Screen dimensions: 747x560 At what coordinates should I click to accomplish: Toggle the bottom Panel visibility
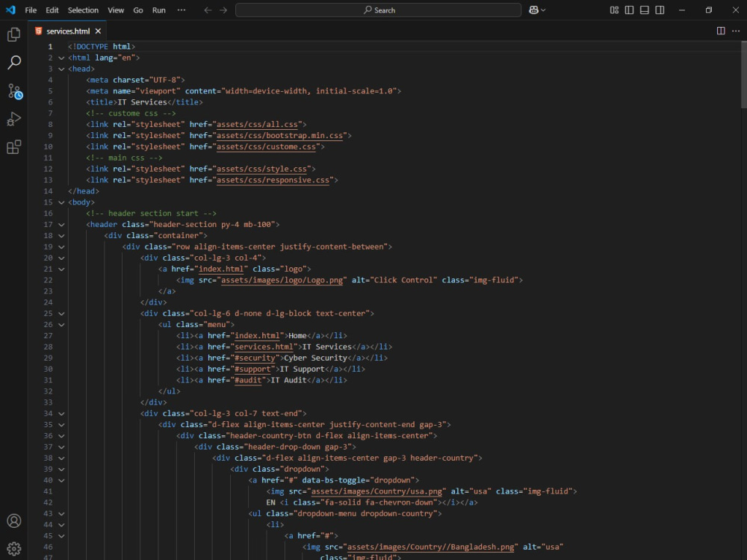[x=645, y=10]
